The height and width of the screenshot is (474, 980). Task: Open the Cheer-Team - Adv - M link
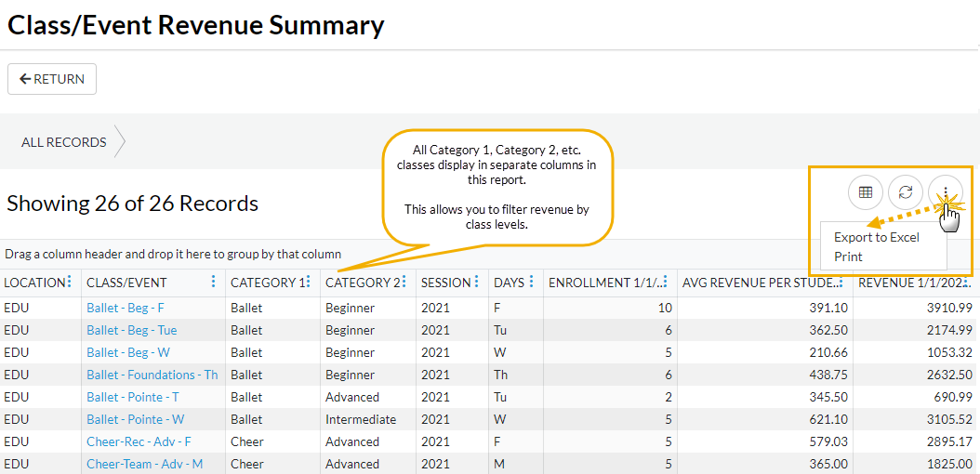(144, 464)
